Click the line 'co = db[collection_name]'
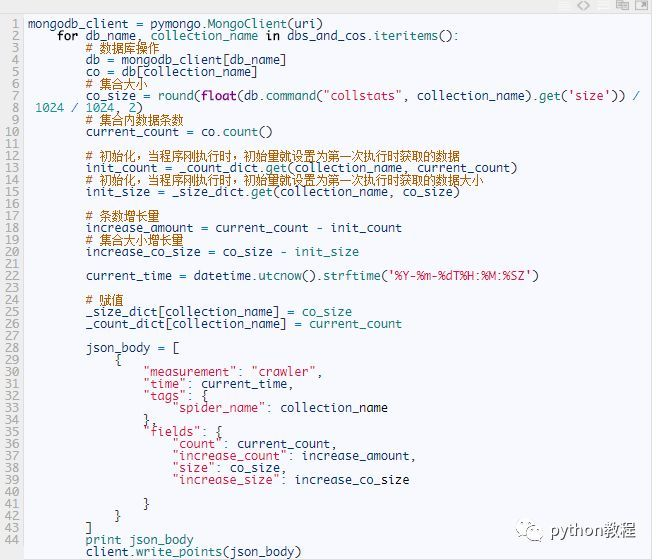This screenshot has height=560, width=656. click(x=172, y=72)
